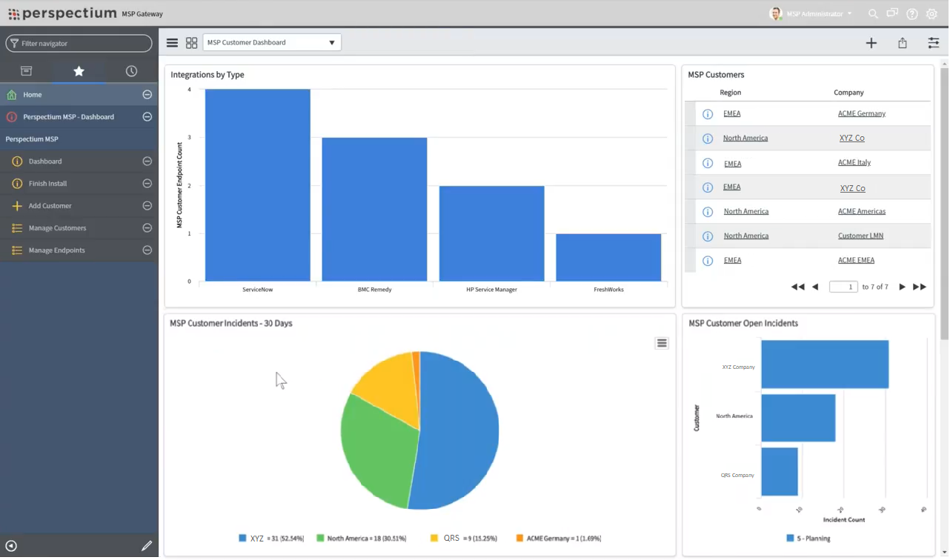Image resolution: width=950 pixels, height=560 pixels.
Task: Remove Finish Install favorite minus icon
Action: pos(147,184)
